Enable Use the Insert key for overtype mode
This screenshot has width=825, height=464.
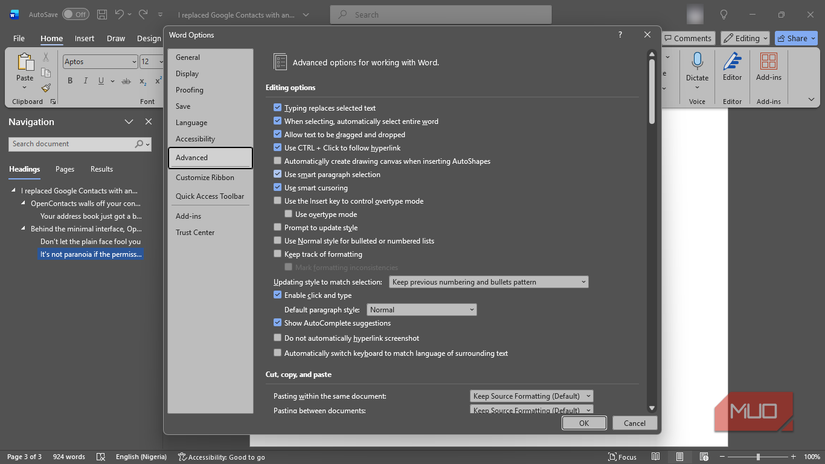(x=277, y=200)
